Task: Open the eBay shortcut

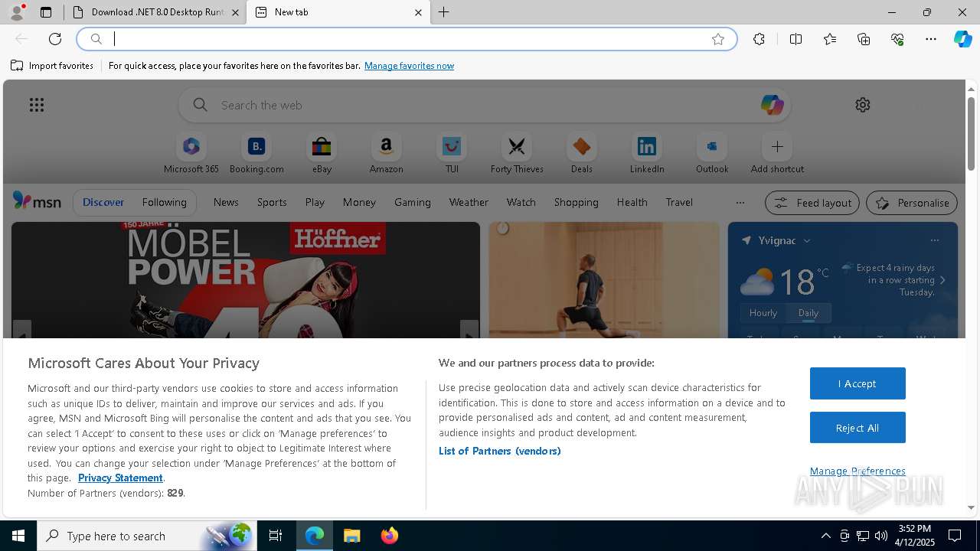Action: click(x=322, y=154)
